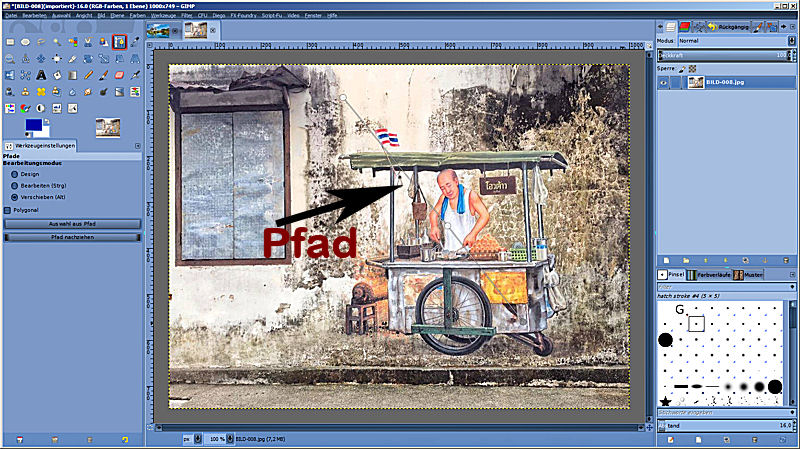Open the Werkzeuge menu
This screenshot has width=800, height=449.
click(163, 16)
